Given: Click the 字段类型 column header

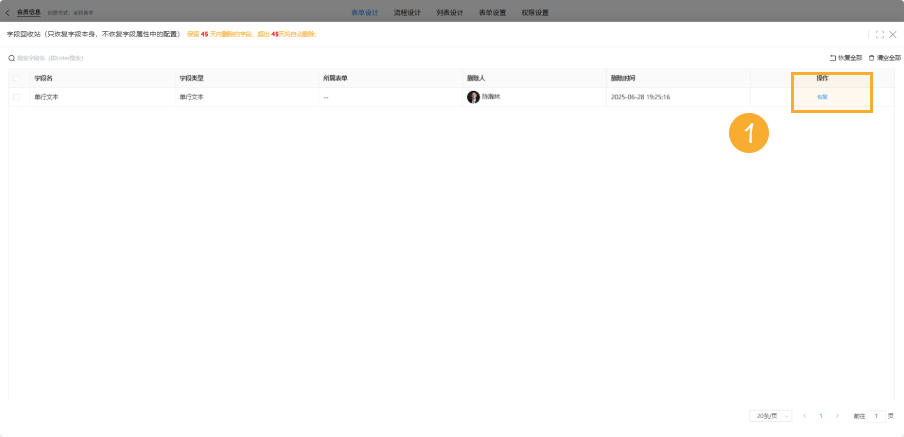Looking at the screenshot, I should click(191, 78).
